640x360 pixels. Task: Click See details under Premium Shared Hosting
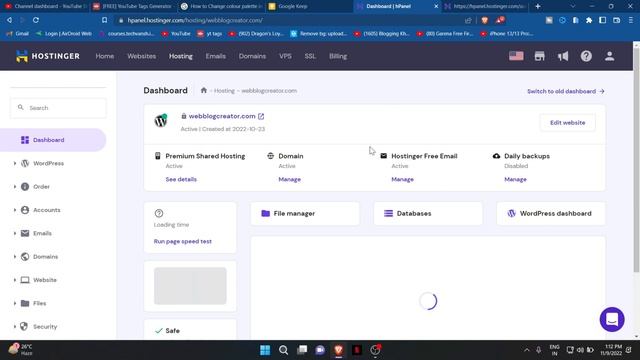(181, 179)
